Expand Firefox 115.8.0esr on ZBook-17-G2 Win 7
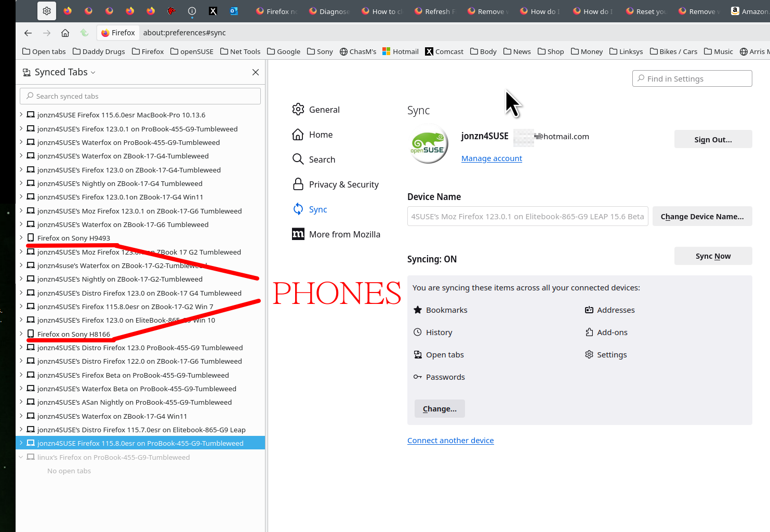 [x=21, y=307]
